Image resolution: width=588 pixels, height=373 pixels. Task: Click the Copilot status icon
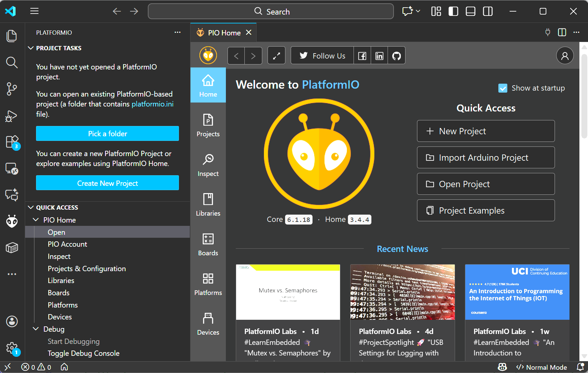click(502, 367)
